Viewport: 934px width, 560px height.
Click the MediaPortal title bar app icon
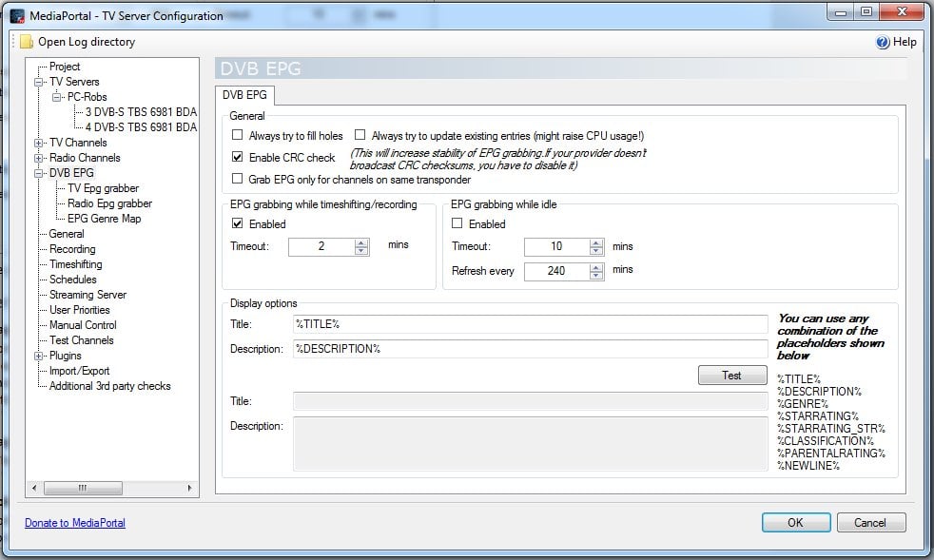click(17, 15)
